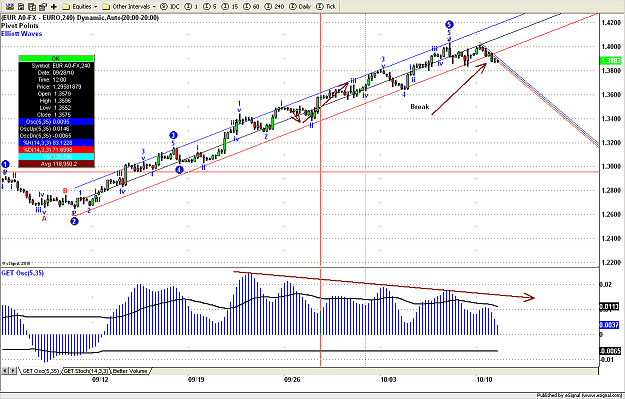Click the Time 12:00 row

[56, 80]
